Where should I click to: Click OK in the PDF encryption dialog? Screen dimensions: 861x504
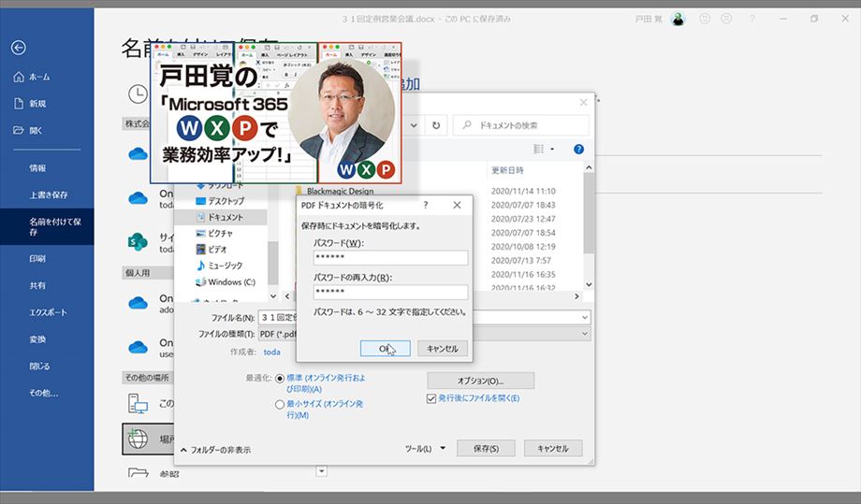(x=386, y=348)
